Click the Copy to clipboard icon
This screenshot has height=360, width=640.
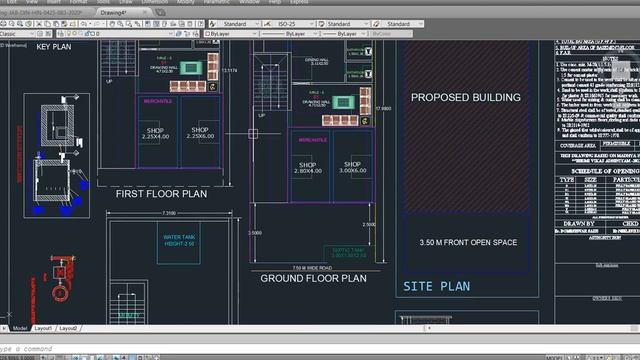(x=47, y=24)
